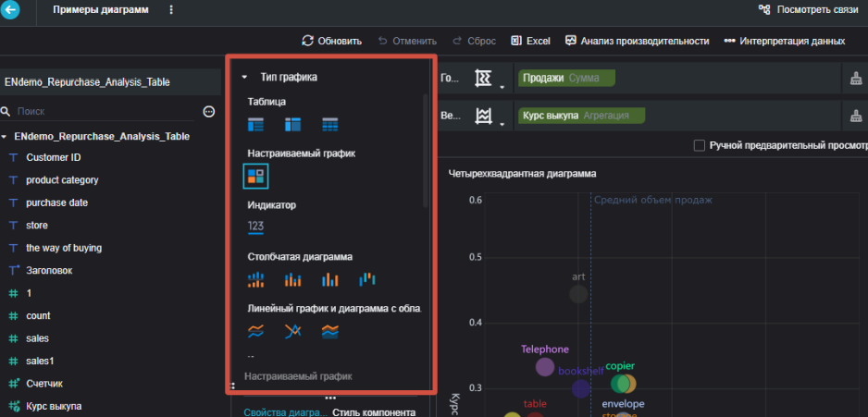Open the three-dot menu beside Примеры диаграмм
868x417 pixels.
point(171,10)
